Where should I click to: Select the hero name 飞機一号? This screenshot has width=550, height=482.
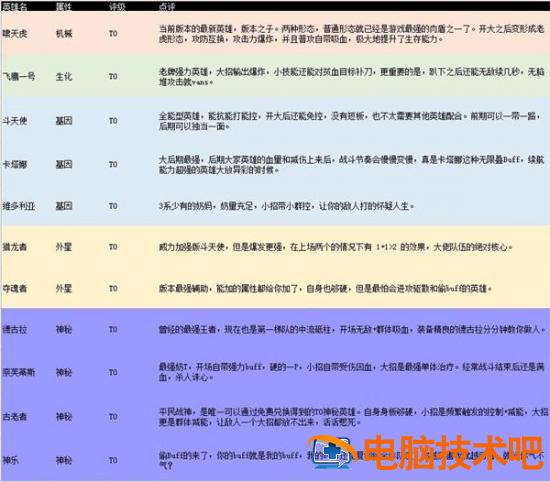click(19, 76)
